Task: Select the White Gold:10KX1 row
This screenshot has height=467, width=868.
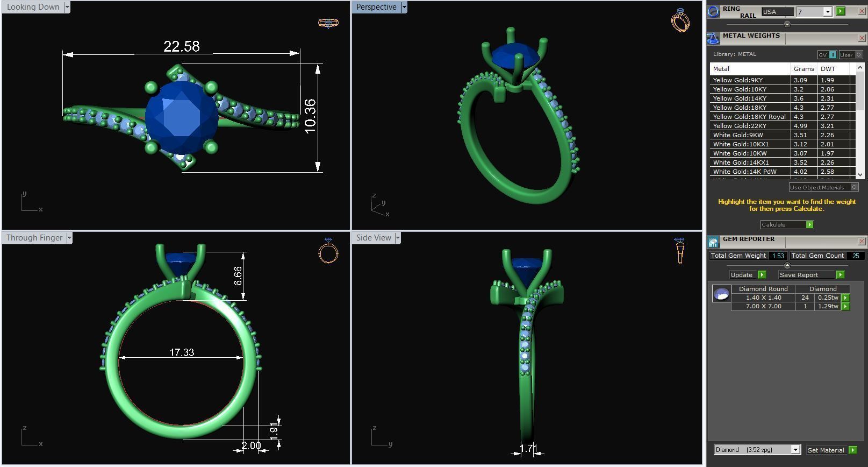Action: 783,144
